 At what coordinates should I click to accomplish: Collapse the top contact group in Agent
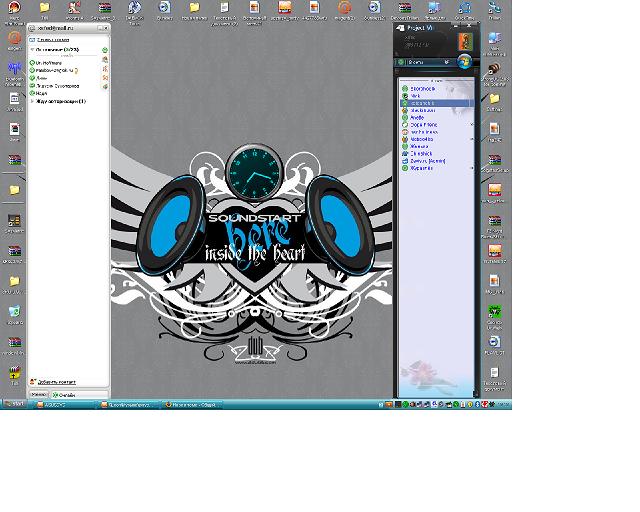click(x=32, y=49)
